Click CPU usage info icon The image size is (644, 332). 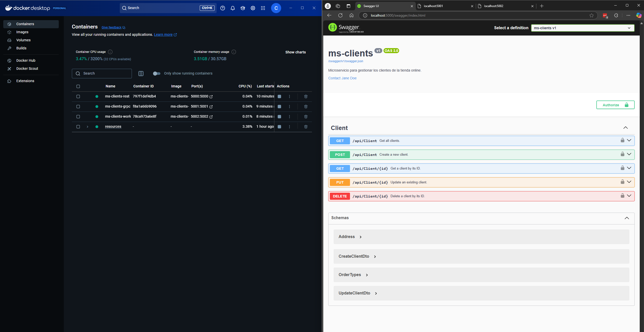point(110,52)
